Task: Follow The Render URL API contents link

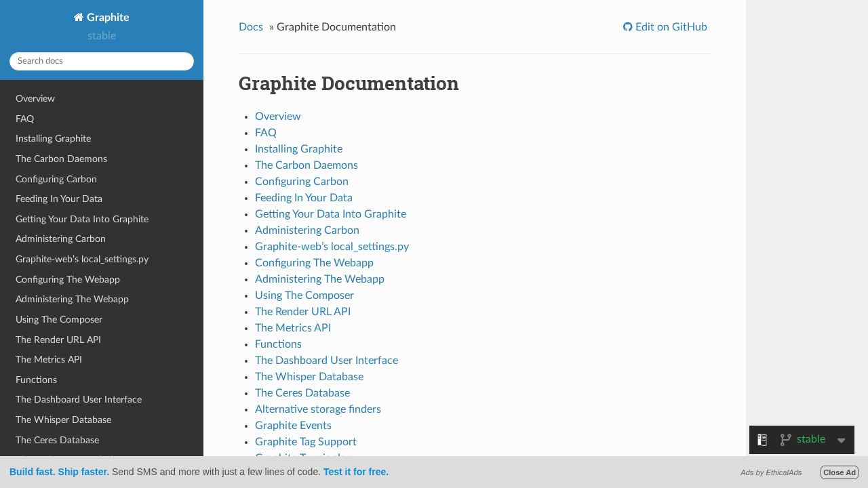Action: (303, 312)
